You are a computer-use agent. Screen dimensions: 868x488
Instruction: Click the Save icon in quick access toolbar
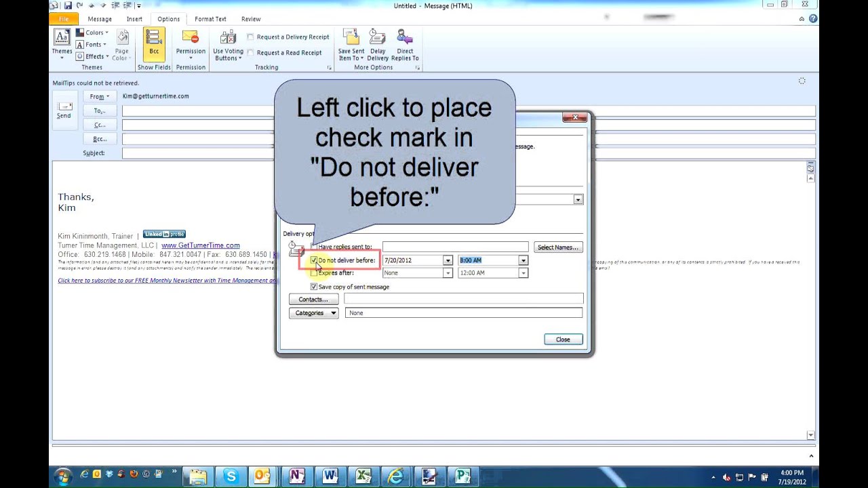pyautogui.click(x=68, y=5)
